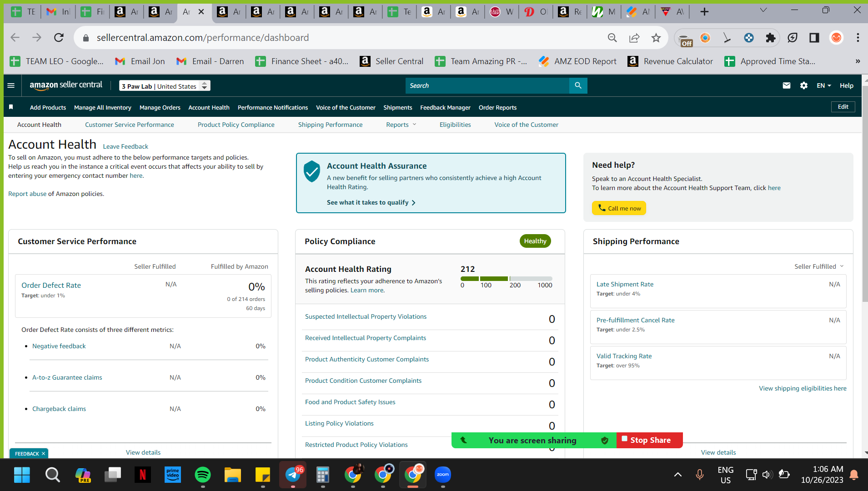Open a new browser tab

(704, 12)
